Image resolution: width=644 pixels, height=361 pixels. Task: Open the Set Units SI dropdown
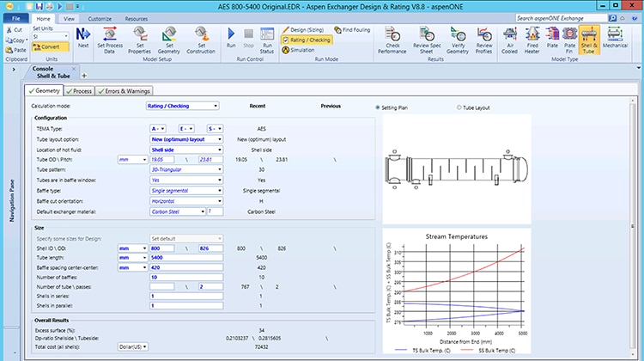[x=51, y=37]
